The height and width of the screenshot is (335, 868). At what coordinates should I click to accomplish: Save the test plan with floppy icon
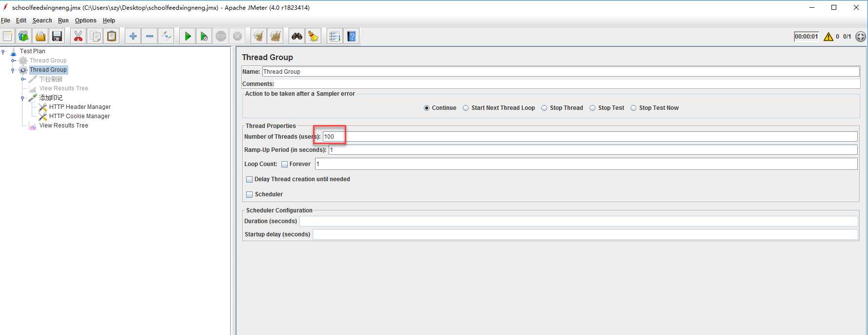(x=57, y=36)
